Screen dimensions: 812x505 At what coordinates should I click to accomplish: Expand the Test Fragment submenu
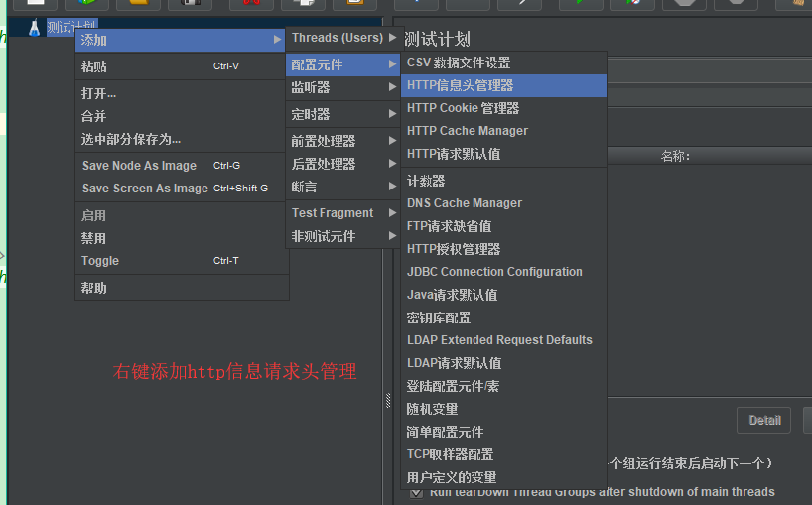[342, 213]
